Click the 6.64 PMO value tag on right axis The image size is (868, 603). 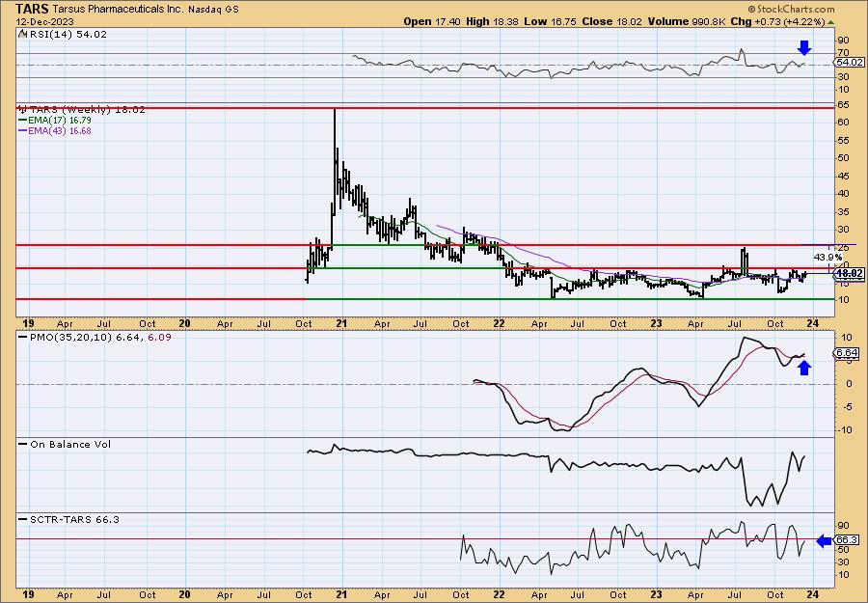click(847, 353)
